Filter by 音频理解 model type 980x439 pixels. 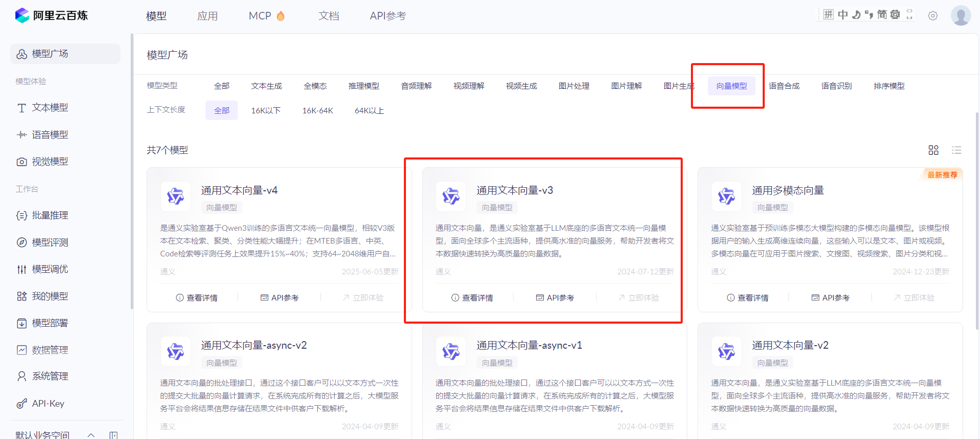(x=416, y=86)
